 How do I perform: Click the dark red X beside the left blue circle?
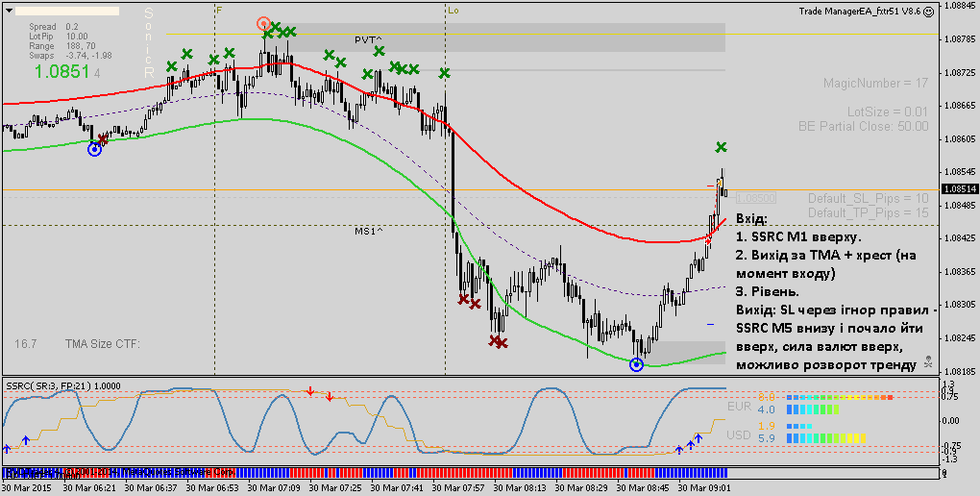pos(103,138)
